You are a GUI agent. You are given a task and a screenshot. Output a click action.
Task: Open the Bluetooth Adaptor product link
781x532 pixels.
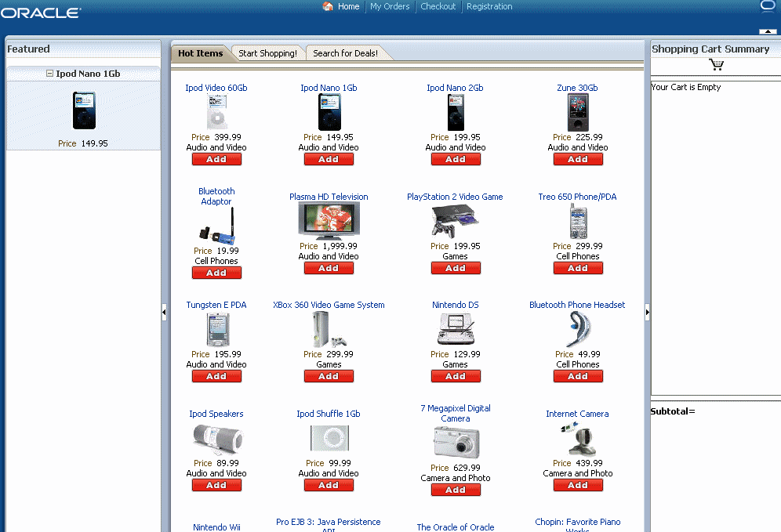pyautogui.click(x=216, y=196)
